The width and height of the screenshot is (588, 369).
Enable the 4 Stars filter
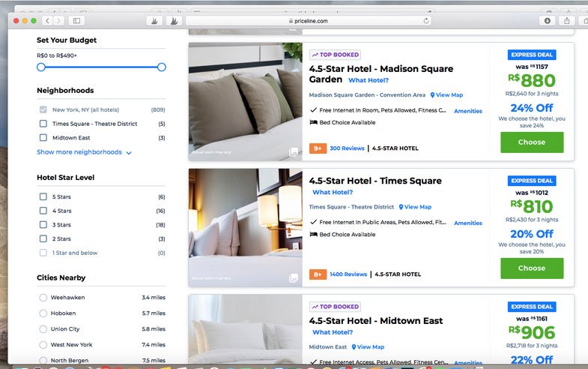click(x=43, y=211)
